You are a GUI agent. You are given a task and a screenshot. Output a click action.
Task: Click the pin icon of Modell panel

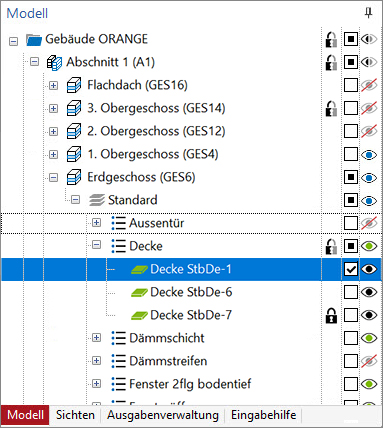(368, 13)
